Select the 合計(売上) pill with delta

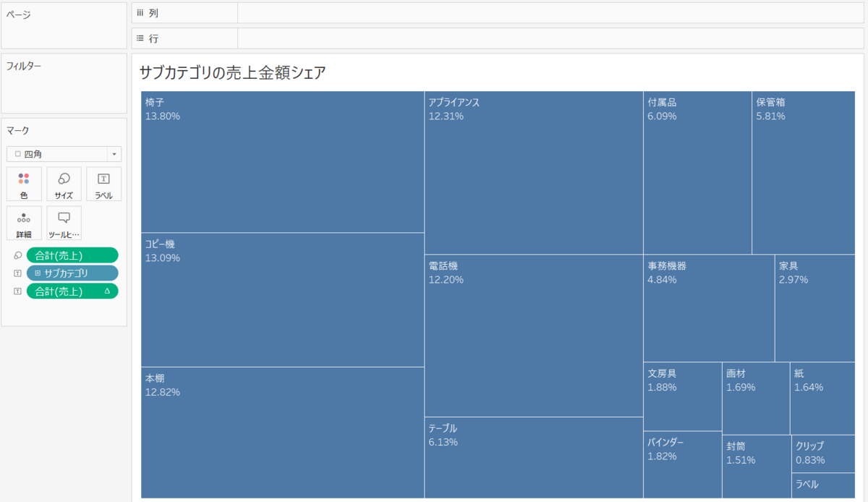pyautogui.click(x=72, y=291)
